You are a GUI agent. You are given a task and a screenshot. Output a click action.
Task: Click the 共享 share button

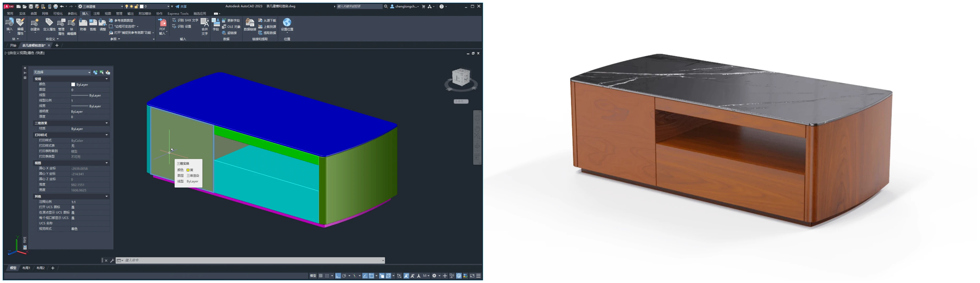181,7
